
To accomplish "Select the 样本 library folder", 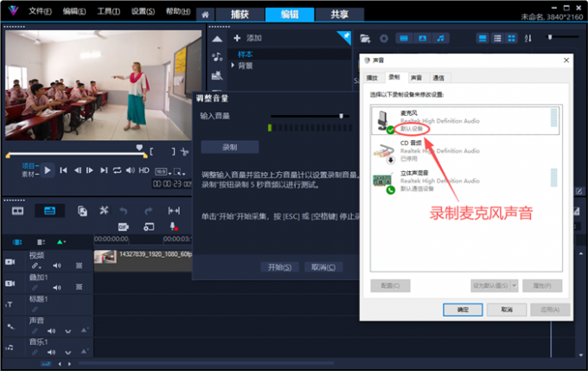I will (x=246, y=54).
